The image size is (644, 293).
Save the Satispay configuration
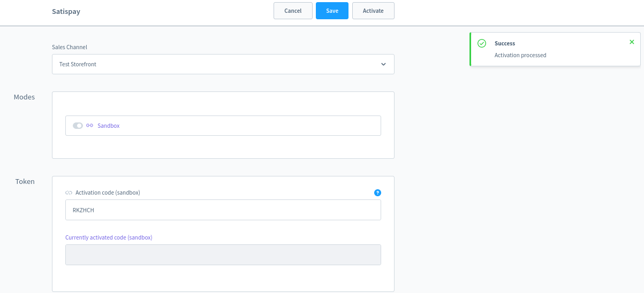tap(332, 11)
